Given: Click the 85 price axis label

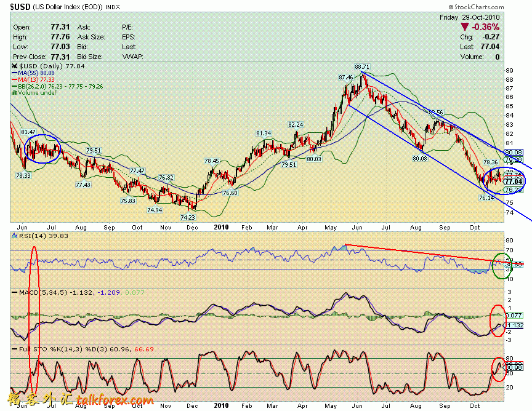Looking at the screenshot, I should click(510, 106).
